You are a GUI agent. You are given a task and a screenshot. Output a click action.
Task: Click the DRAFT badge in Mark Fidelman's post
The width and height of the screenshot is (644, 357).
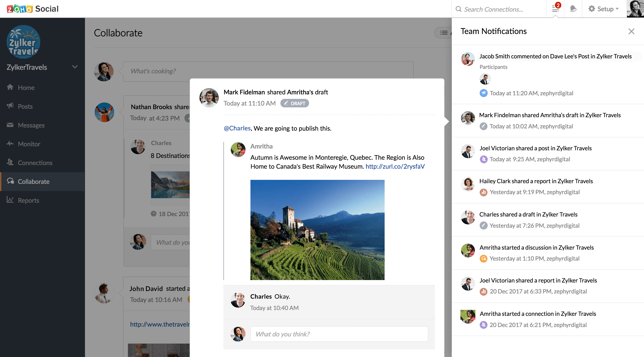294,103
